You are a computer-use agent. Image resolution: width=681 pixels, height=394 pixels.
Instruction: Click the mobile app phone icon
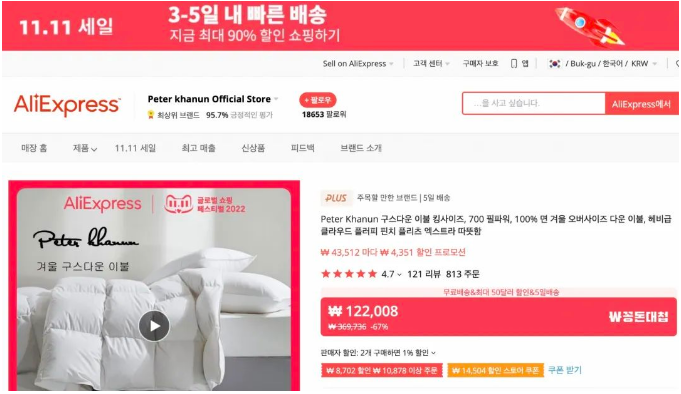pyautogui.click(x=514, y=63)
